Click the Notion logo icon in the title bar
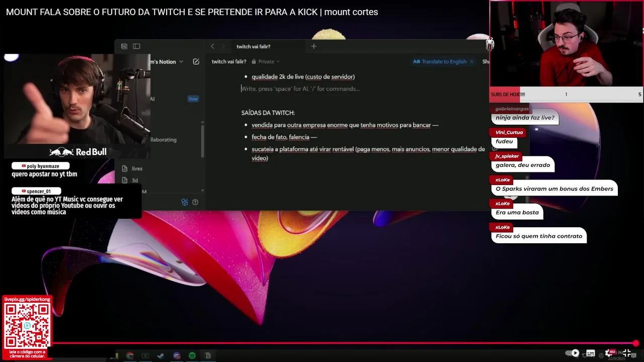 124,46
